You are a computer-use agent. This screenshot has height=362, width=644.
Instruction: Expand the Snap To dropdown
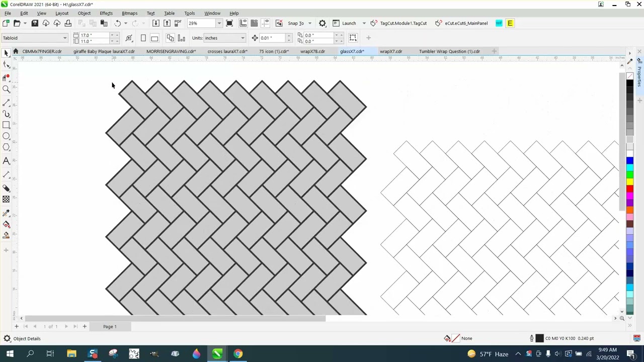pyautogui.click(x=310, y=23)
